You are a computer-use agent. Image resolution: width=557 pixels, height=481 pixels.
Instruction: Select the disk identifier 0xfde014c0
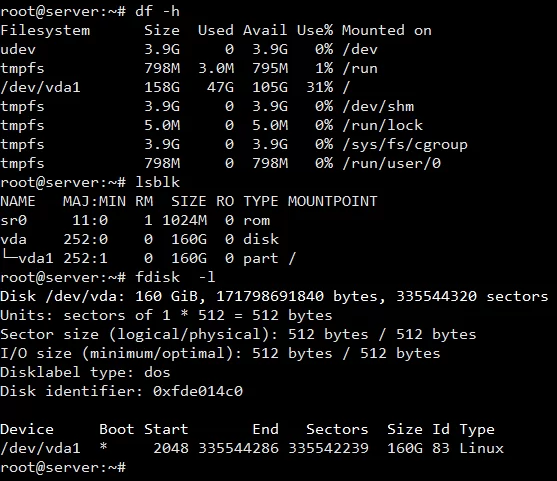(x=198, y=391)
